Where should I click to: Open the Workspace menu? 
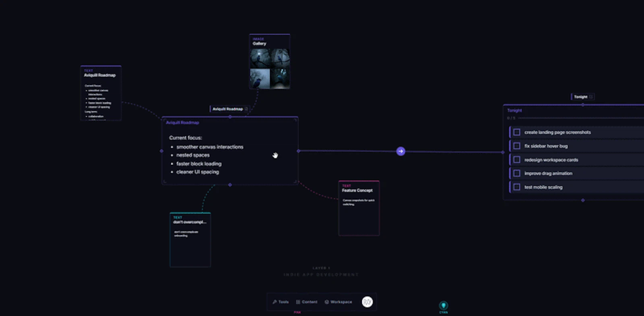coord(339,302)
